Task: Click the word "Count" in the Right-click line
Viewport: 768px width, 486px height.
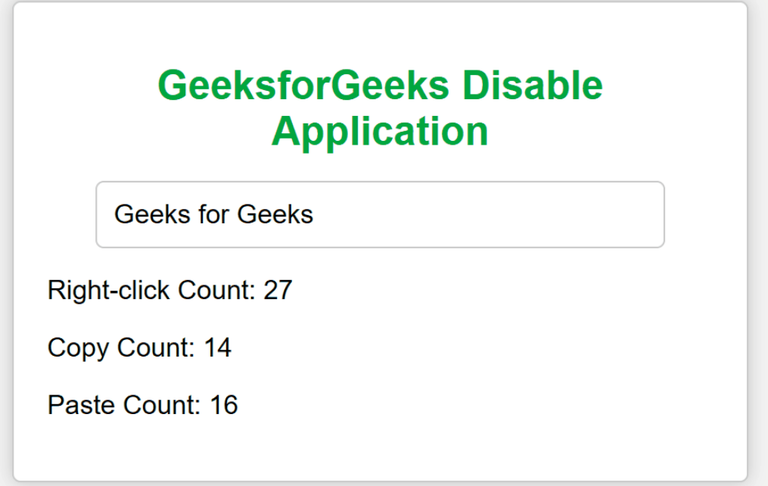Action: click(x=216, y=291)
